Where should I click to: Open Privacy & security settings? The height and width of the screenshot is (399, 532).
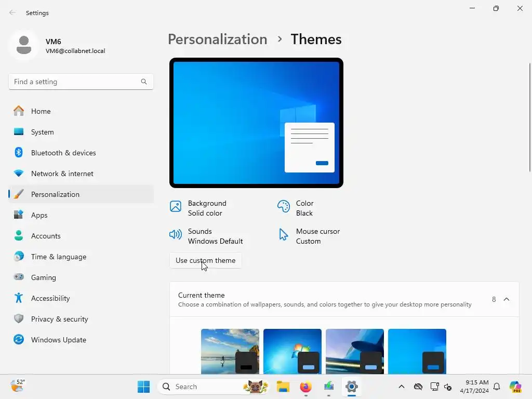pos(81,319)
